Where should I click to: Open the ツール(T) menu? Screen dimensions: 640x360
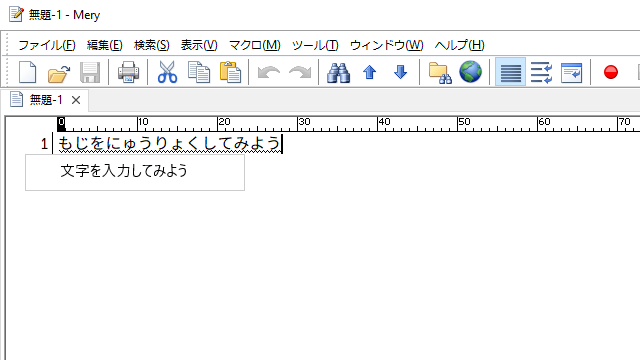click(x=315, y=45)
